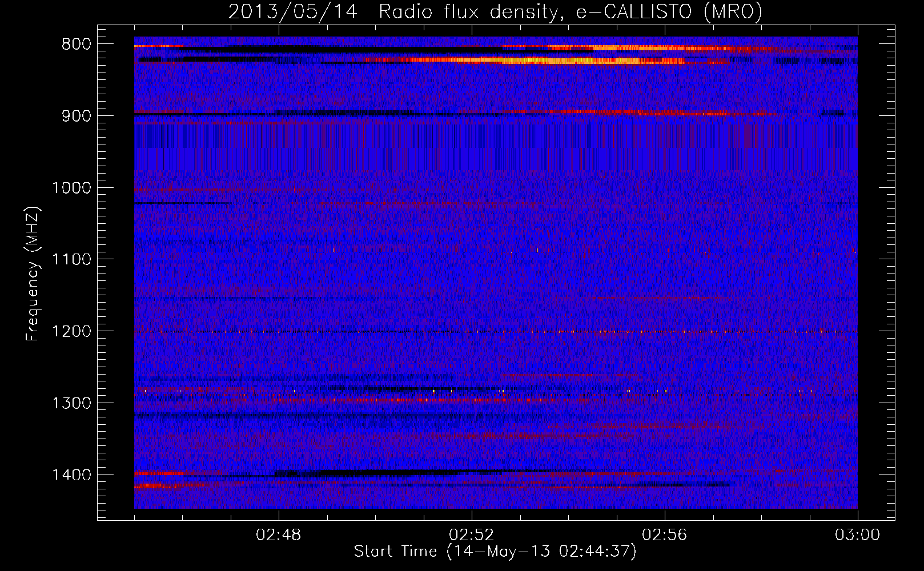Screen dimensions: 924x571
Task: Click the "02:56" time tick label
Action: pyautogui.click(x=665, y=535)
